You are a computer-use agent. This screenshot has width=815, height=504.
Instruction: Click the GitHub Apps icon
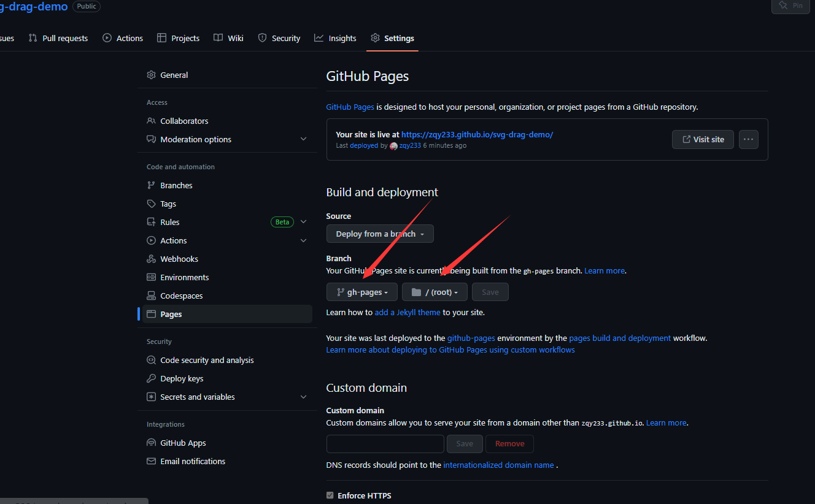[151, 443]
